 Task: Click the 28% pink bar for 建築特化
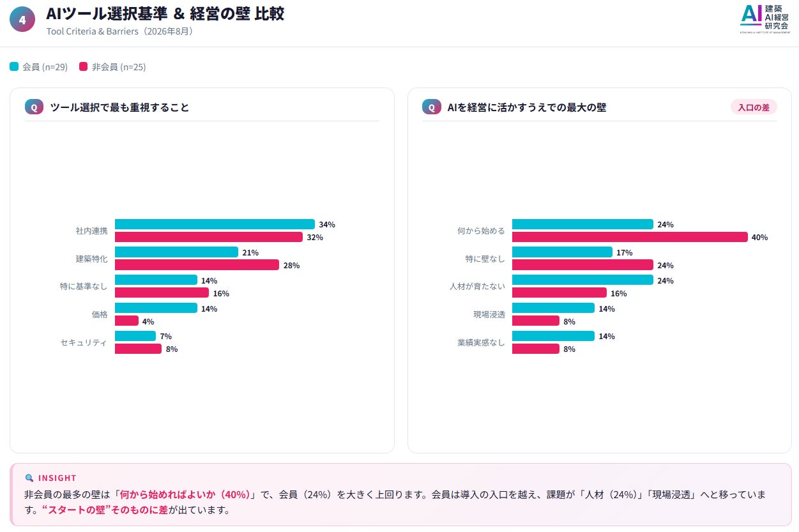[197, 265]
